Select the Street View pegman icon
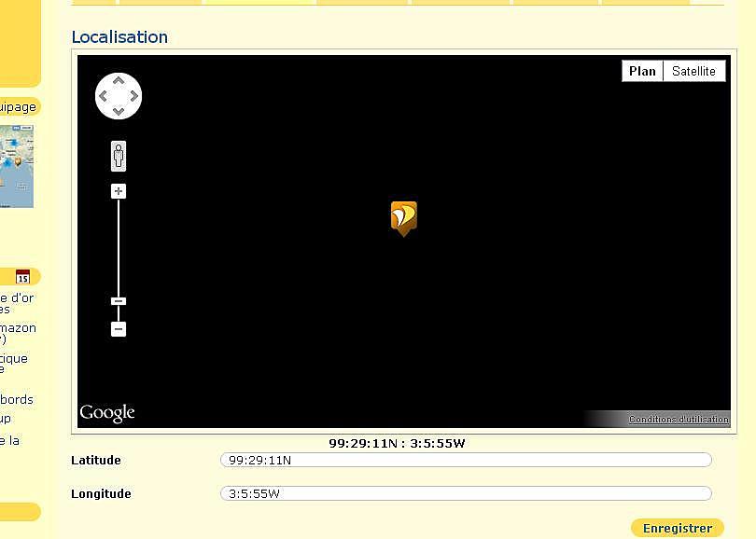This screenshot has height=539, width=756. click(x=119, y=156)
